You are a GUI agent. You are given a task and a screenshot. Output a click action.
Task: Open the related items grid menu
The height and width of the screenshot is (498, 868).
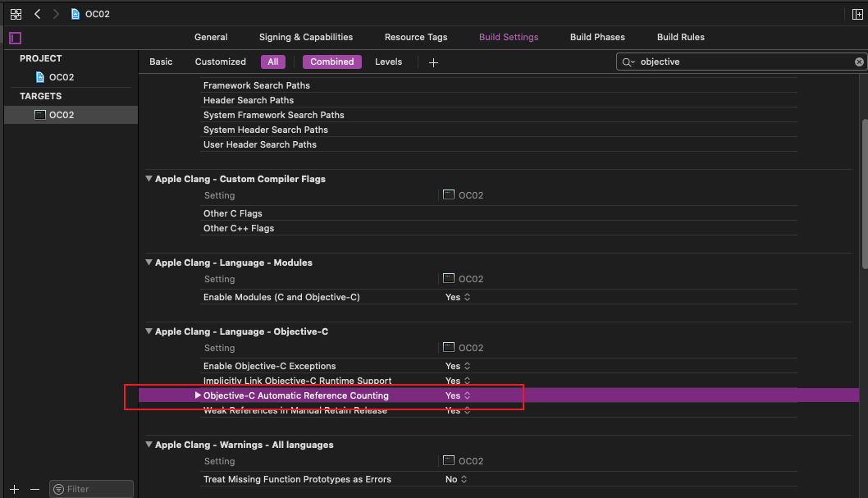pos(16,15)
